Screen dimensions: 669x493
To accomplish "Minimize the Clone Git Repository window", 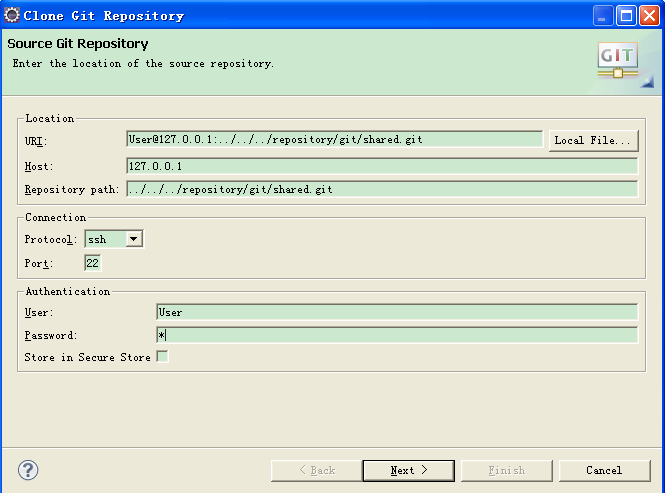I will tap(603, 15).
